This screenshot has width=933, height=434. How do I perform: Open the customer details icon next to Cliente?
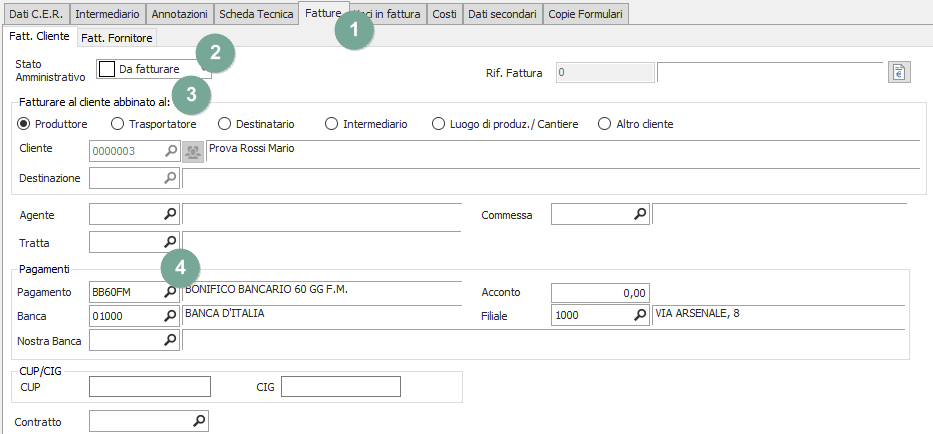pyautogui.click(x=193, y=151)
